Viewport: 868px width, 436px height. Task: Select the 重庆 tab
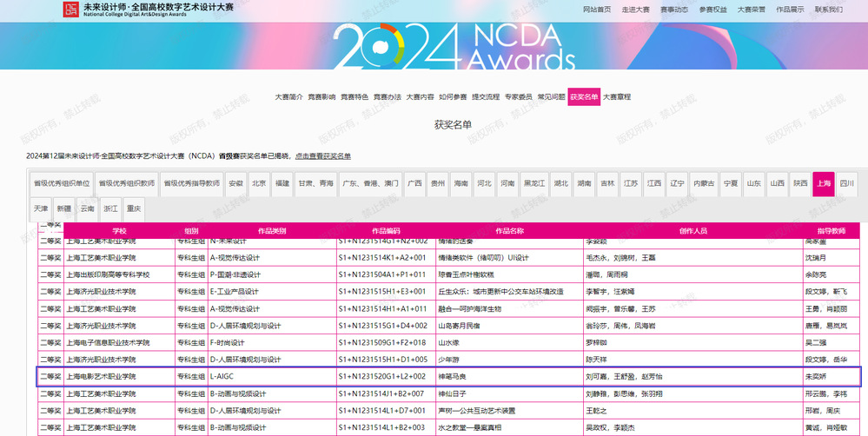[133, 208]
